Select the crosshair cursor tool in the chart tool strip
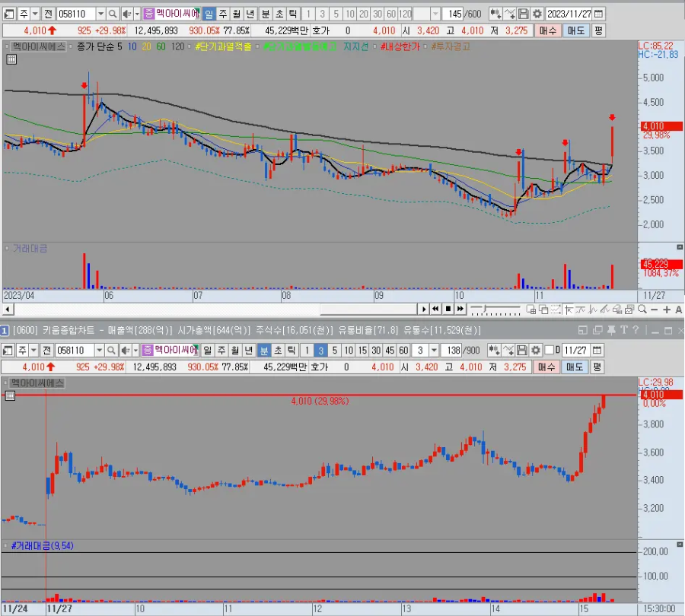This screenshot has height=616, width=685. pyautogui.click(x=569, y=310)
